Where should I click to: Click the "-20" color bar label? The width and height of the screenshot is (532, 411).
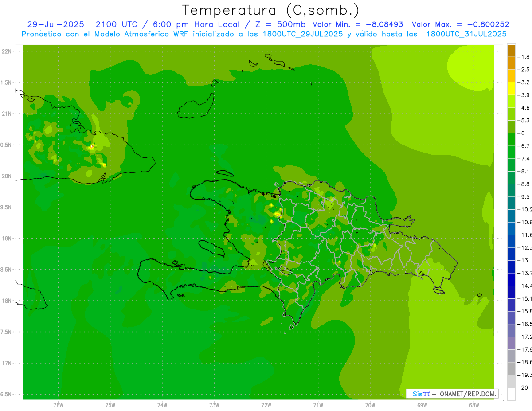[523, 388]
